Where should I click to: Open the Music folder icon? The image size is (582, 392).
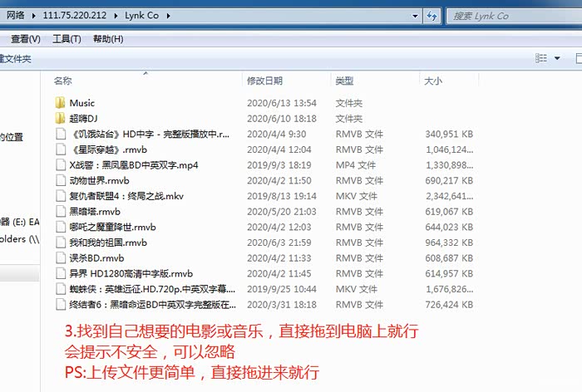tap(60, 103)
